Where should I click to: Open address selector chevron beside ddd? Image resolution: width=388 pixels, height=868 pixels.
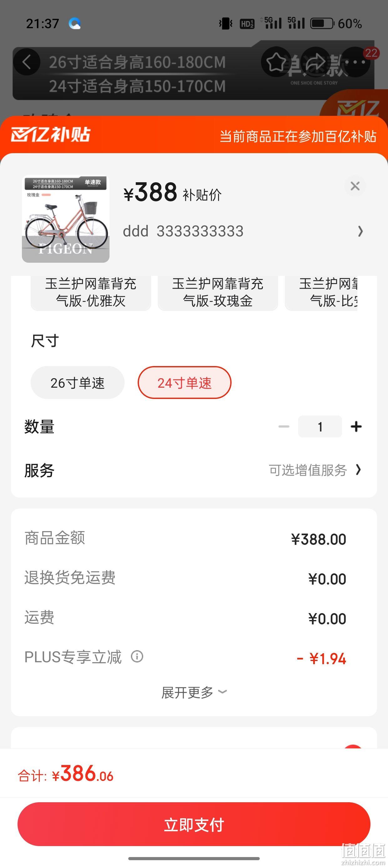point(360,231)
